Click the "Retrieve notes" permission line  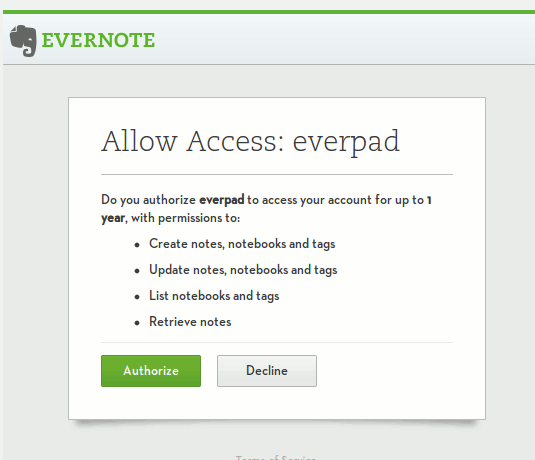click(190, 322)
